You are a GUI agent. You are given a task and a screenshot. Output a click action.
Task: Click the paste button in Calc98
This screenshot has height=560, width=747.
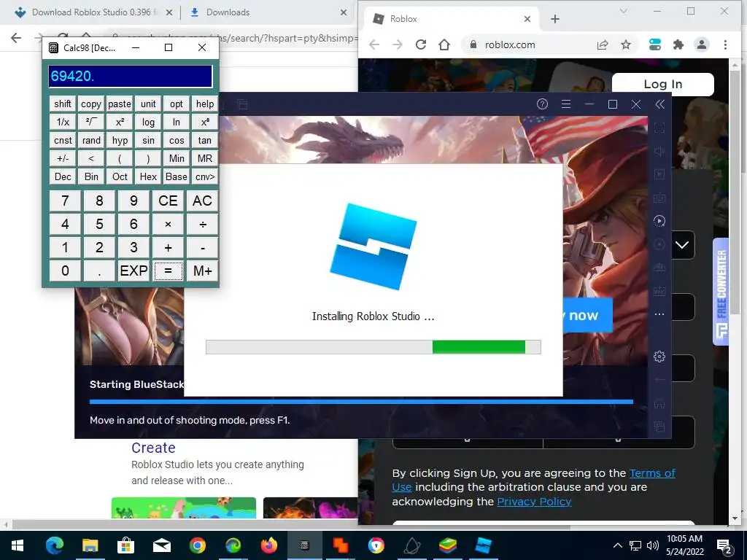pyautogui.click(x=120, y=104)
